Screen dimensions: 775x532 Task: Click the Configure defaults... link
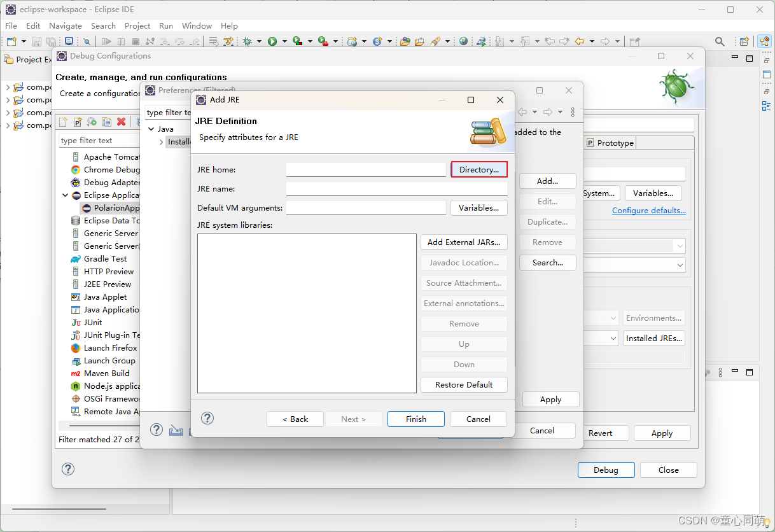tap(649, 210)
